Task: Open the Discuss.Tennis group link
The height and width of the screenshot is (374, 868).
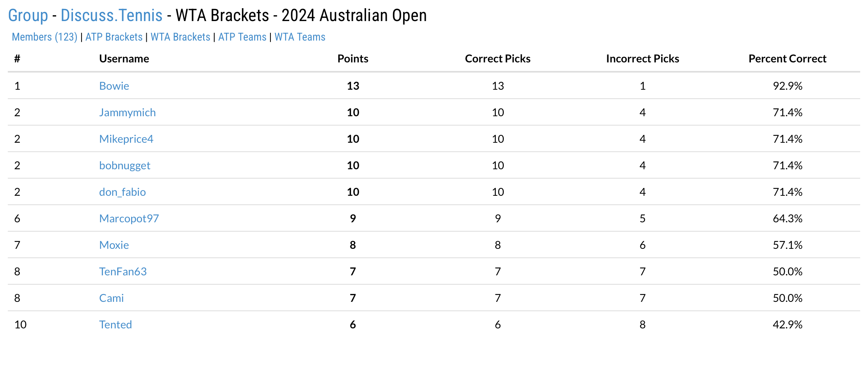Action: coord(112,16)
